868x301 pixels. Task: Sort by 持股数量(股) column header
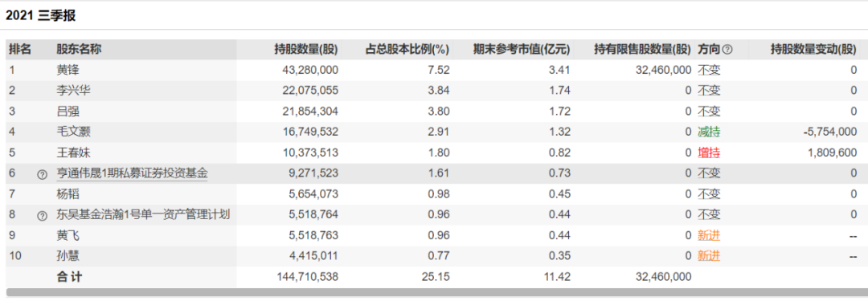306,49
